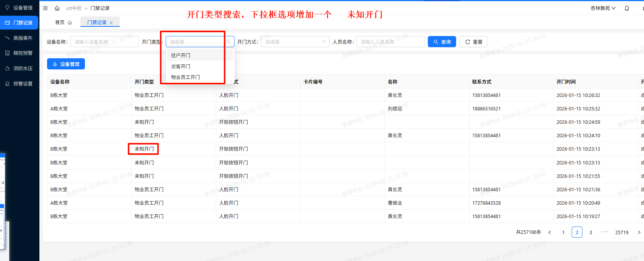Go to page 3
The height and width of the screenshot is (261, 644).
coord(591,232)
